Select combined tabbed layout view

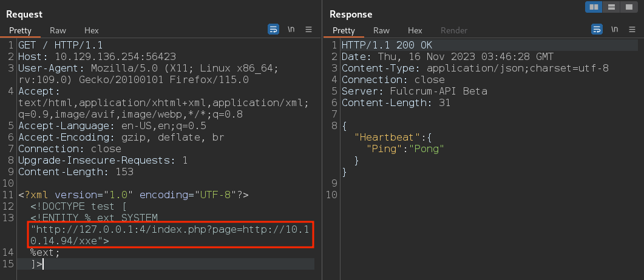click(x=629, y=7)
